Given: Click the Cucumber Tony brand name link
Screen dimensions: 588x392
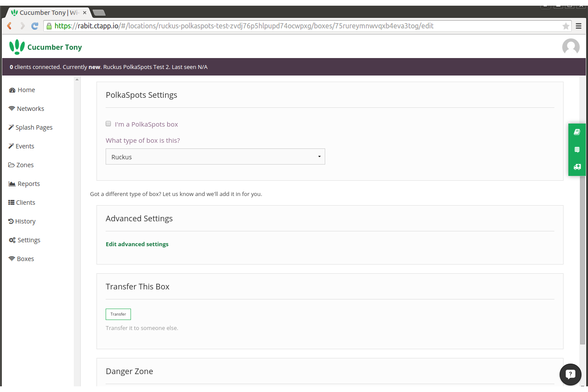Looking at the screenshot, I should point(55,47).
